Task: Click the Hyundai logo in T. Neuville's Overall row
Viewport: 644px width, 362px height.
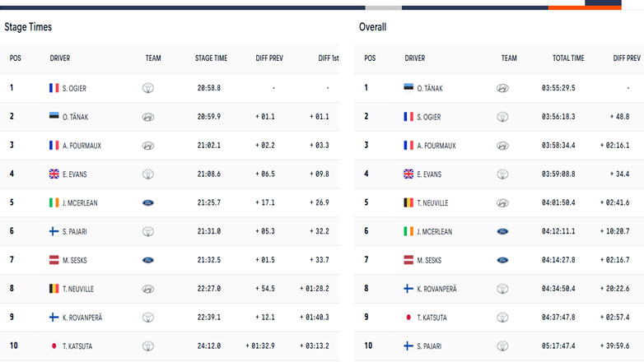Action: pos(502,202)
